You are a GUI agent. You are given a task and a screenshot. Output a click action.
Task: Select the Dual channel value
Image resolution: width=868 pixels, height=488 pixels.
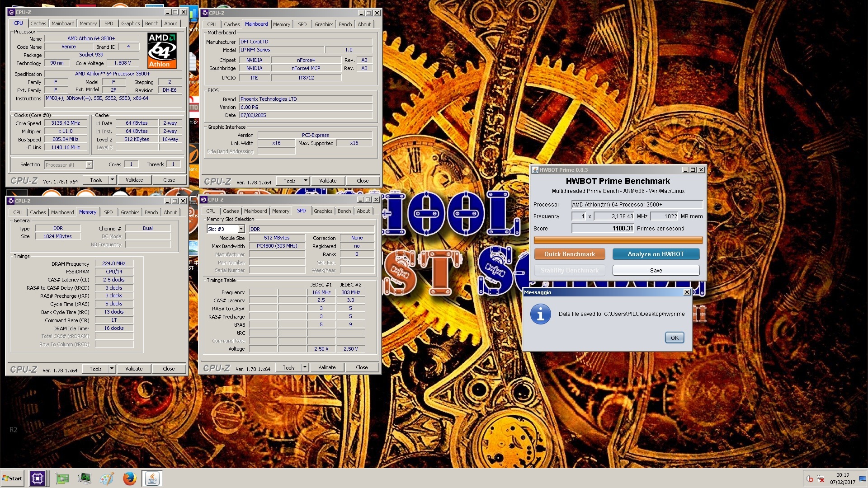pyautogui.click(x=148, y=228)
